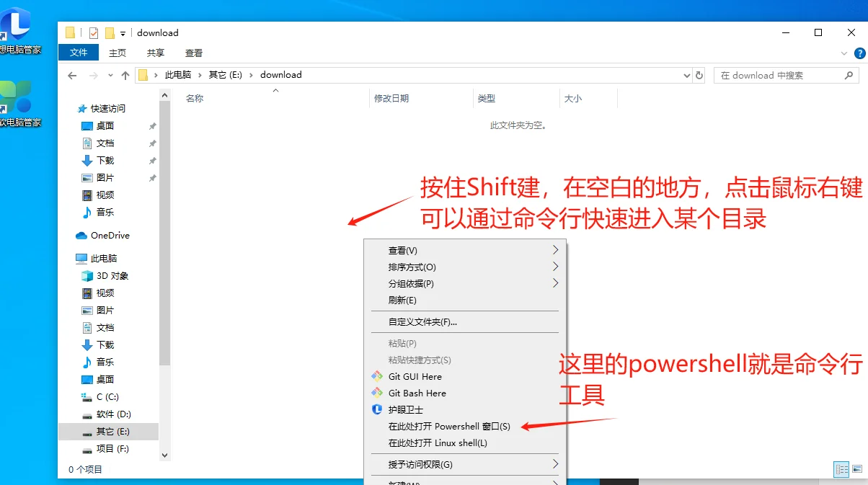Select Git Bash Here in the context menu
868x485 pixels.
(415, 393)
